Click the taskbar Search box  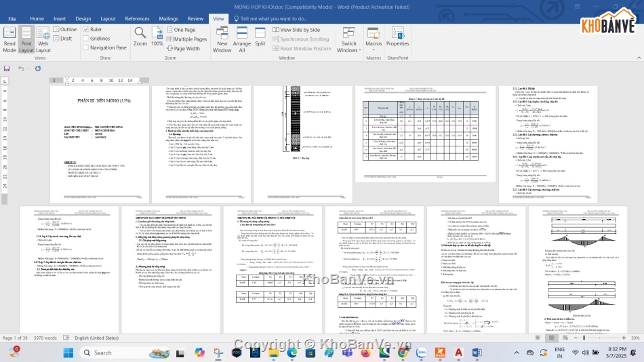[125, 353]
